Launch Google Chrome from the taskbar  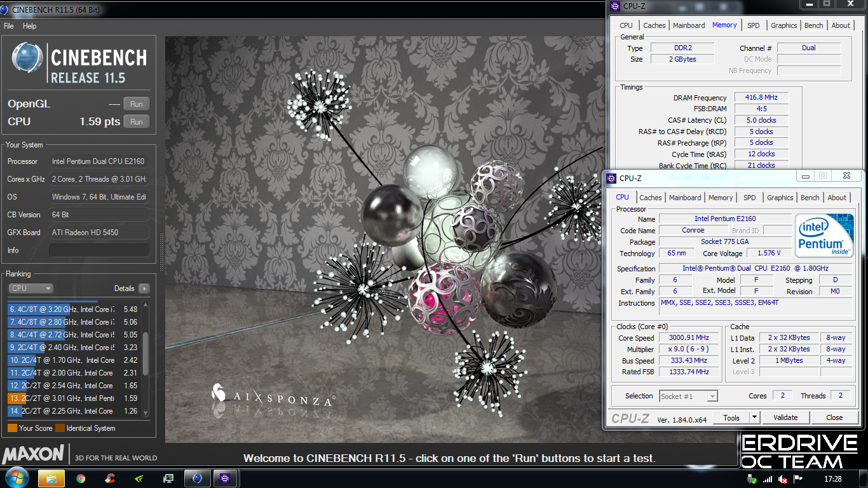(81, 478)
